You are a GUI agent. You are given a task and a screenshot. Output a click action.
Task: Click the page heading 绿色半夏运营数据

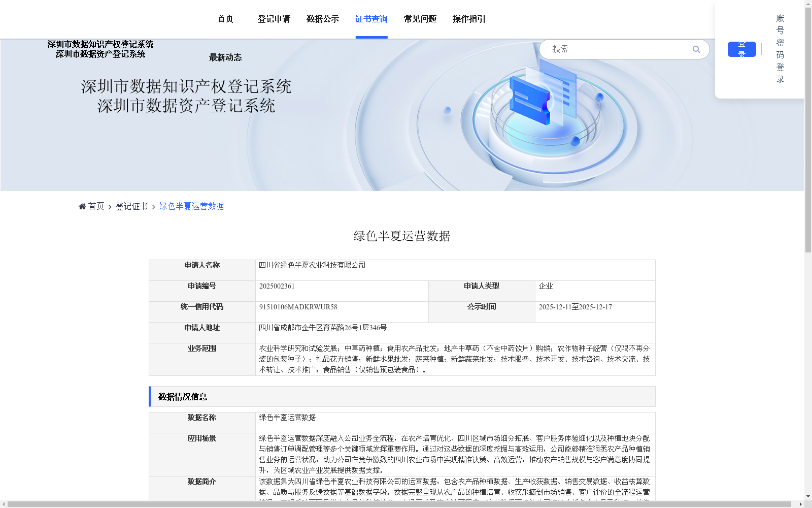coord(402,236)
